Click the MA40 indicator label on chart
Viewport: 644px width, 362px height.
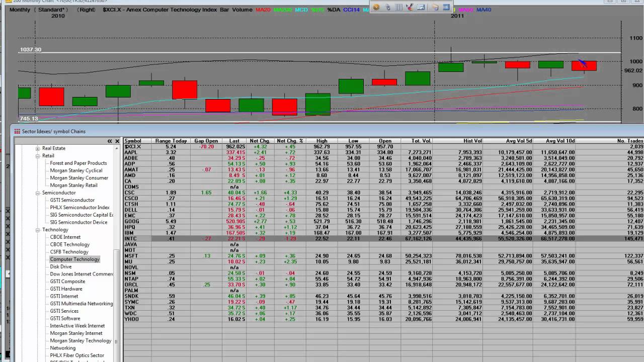point(484,10)
